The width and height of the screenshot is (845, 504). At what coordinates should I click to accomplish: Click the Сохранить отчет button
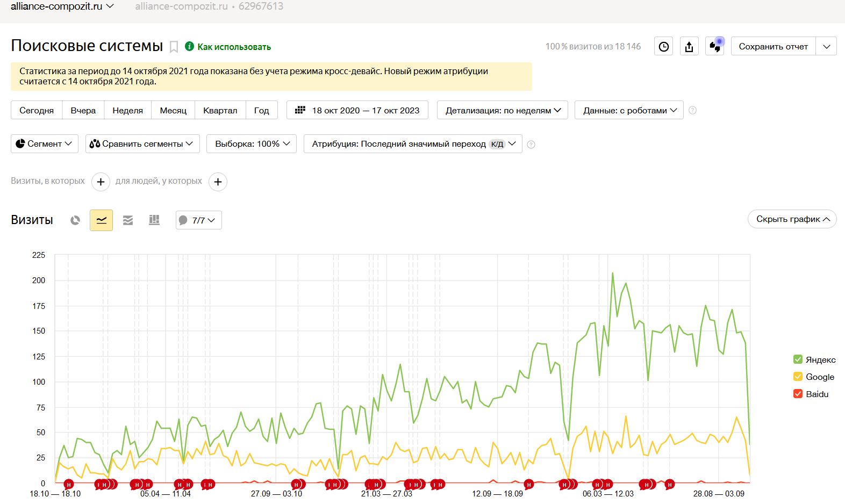pyautogui.click(x=773, y=46)
